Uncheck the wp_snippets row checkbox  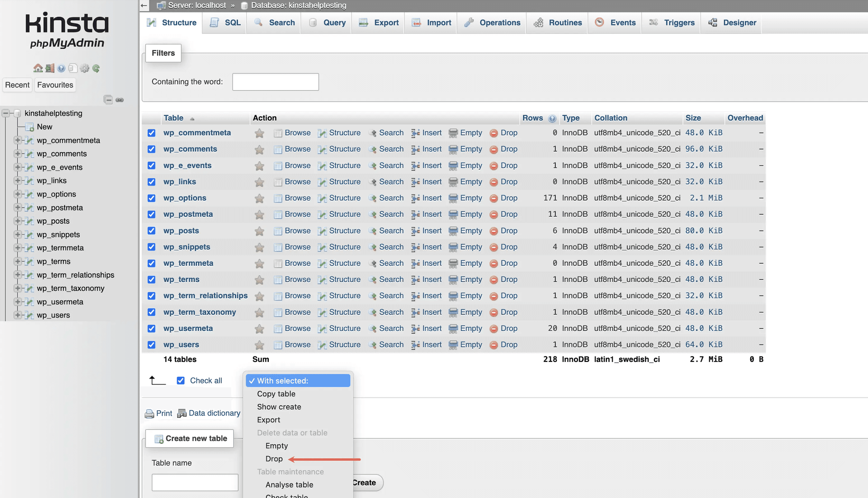[152, 247]
